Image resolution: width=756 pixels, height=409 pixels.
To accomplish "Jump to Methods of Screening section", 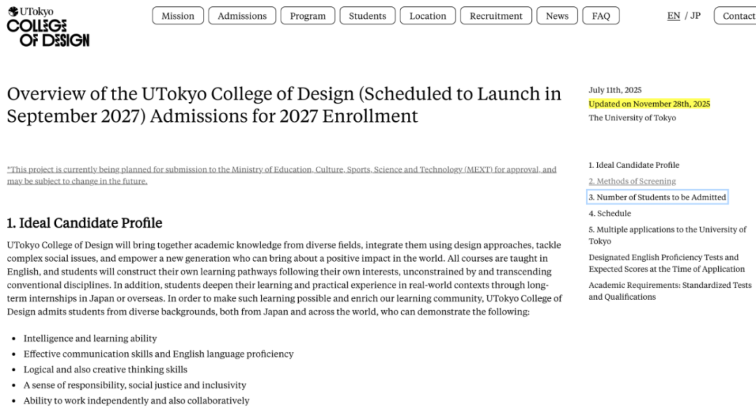I will [632, 181].
